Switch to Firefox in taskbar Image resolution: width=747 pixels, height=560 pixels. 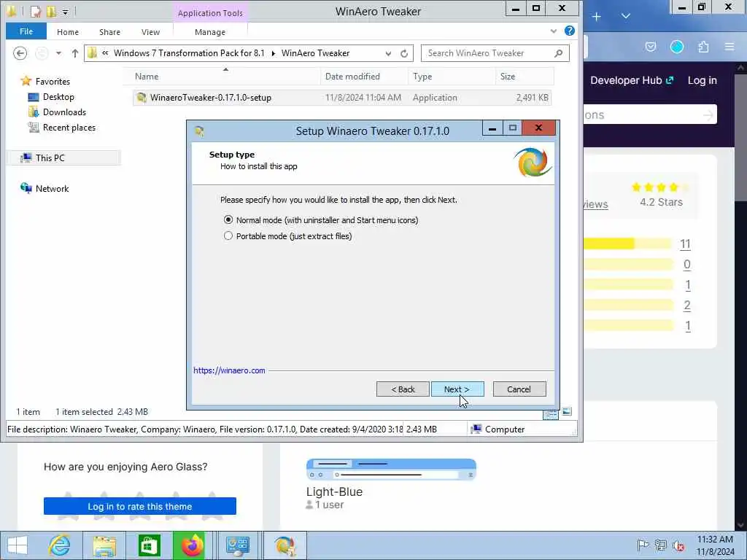coord(193,545)
